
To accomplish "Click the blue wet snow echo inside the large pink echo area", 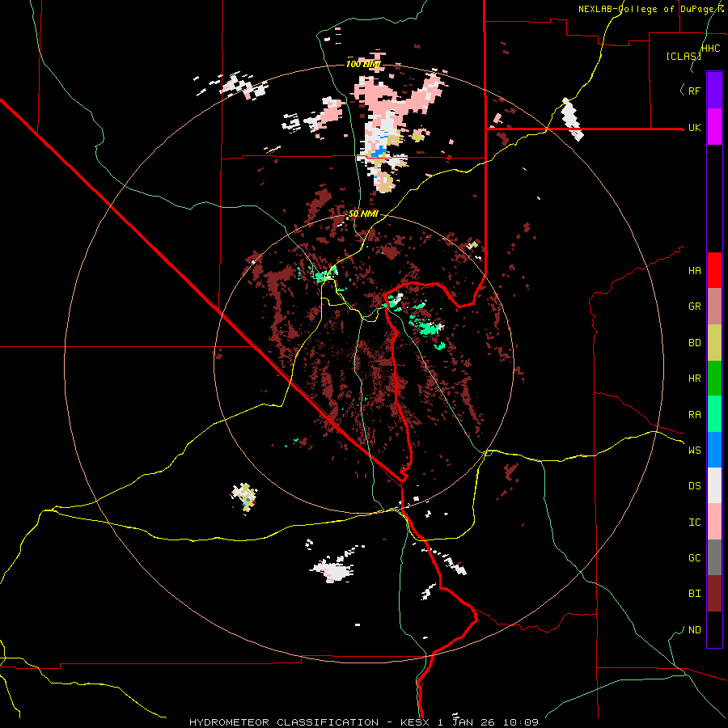I will (x=380, y=150).
